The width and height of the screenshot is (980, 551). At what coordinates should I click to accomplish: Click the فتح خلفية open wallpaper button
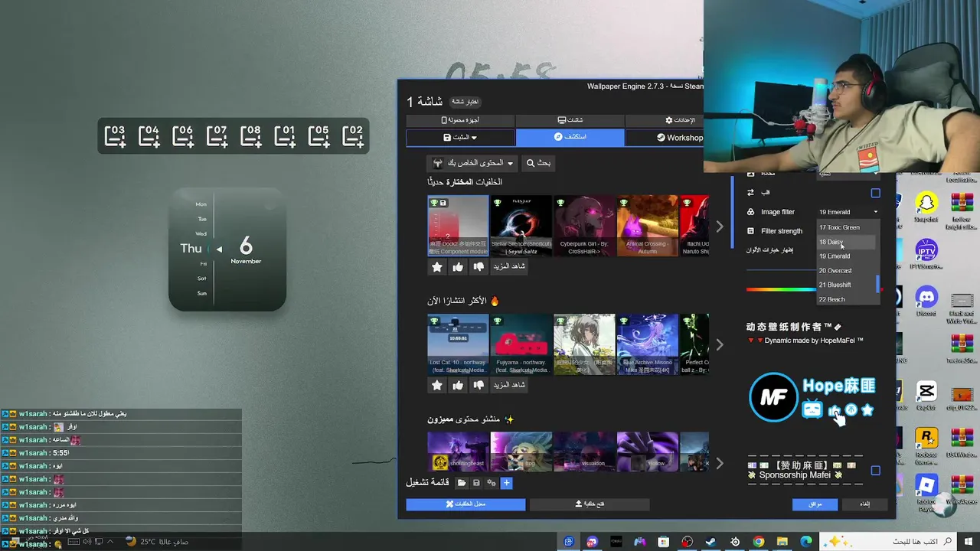[x=590, y=504]
